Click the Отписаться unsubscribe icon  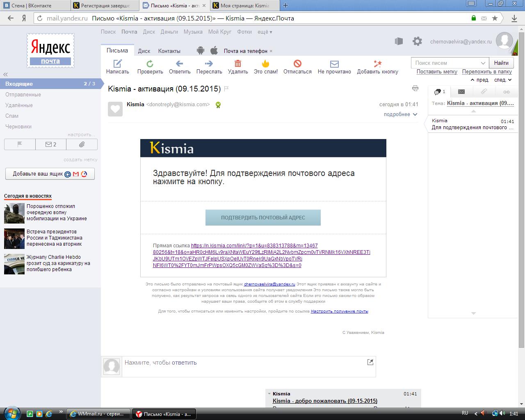[297, 64]
